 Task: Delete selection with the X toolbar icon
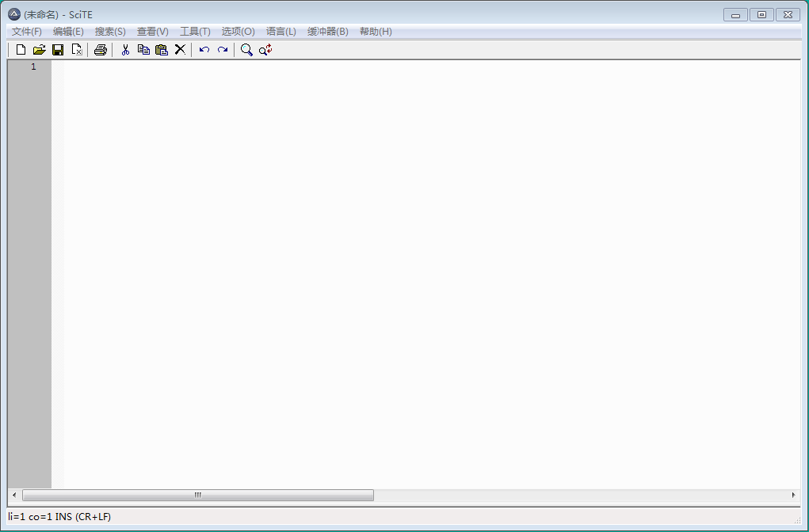[x=180, y=50]
